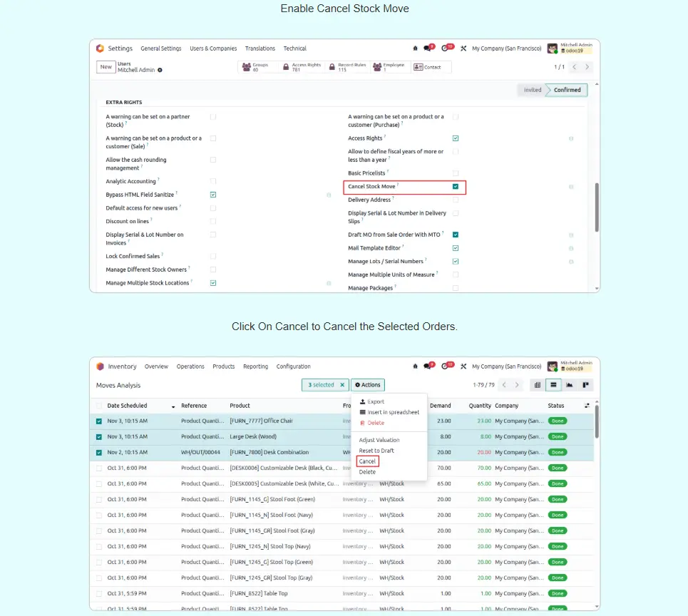Open Configuration menu in Inventory
688x616 pixels.
point(293,366)
